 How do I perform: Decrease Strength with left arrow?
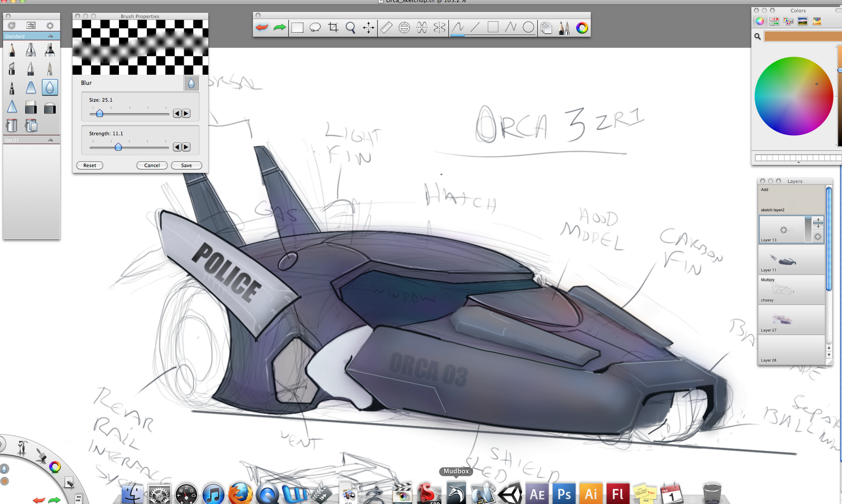177,147
